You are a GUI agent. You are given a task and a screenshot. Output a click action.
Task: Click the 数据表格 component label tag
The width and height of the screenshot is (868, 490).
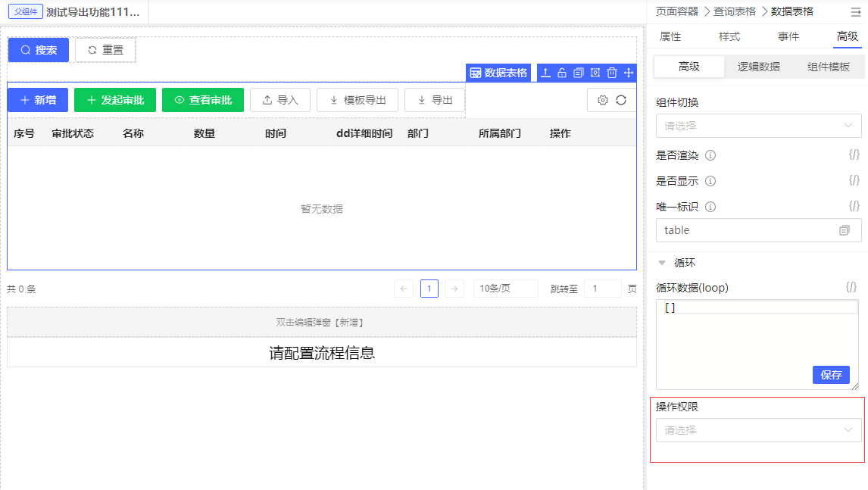click(499, 73)
